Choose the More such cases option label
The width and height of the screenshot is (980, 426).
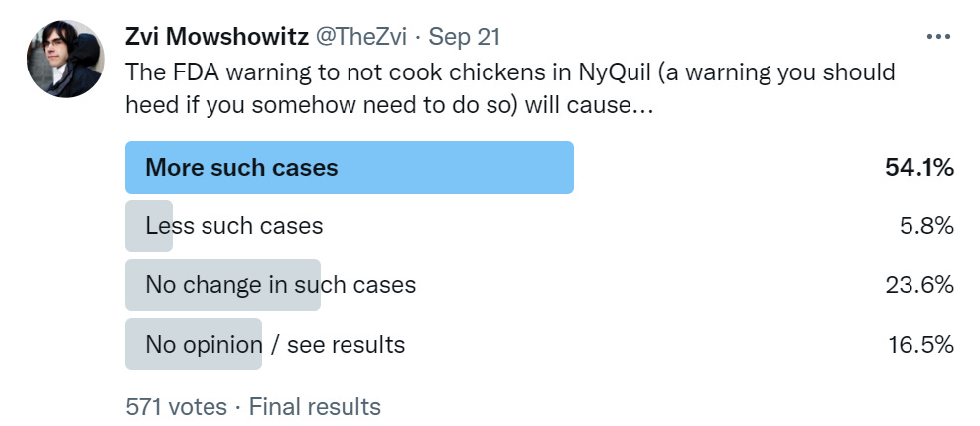pos(241,168)
